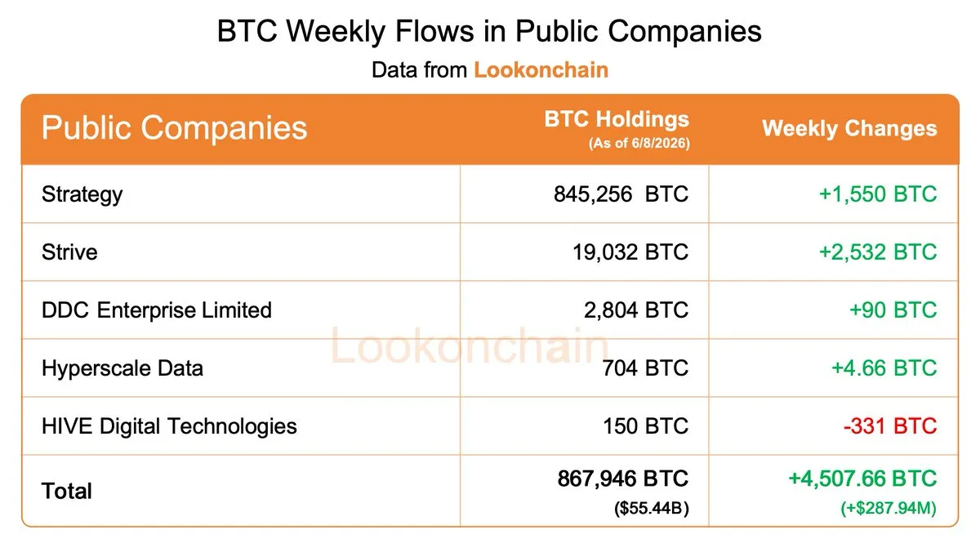Select the +1,550 BTC weekly change

[878, 194]
